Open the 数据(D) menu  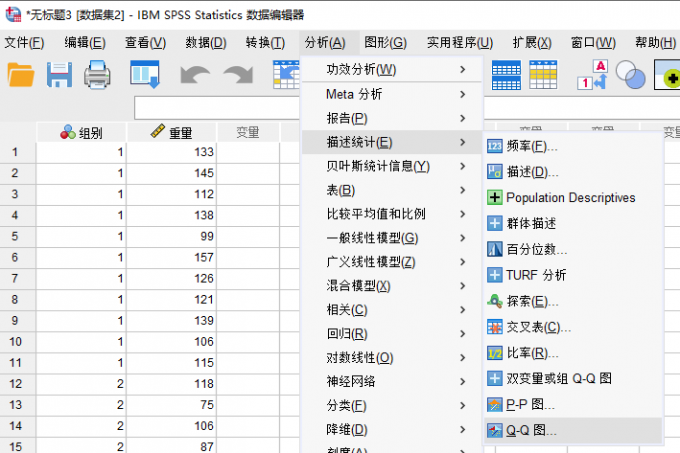(206, 42)
